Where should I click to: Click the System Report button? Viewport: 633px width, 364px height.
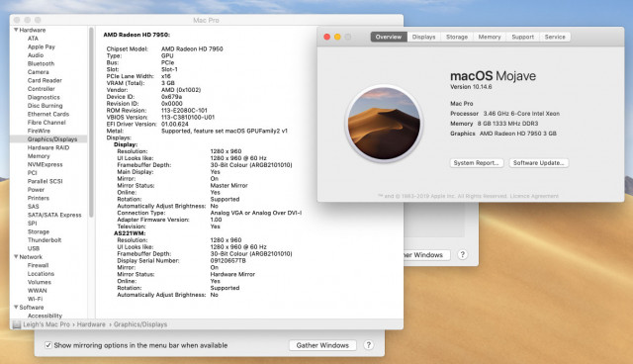coord(477,162)
